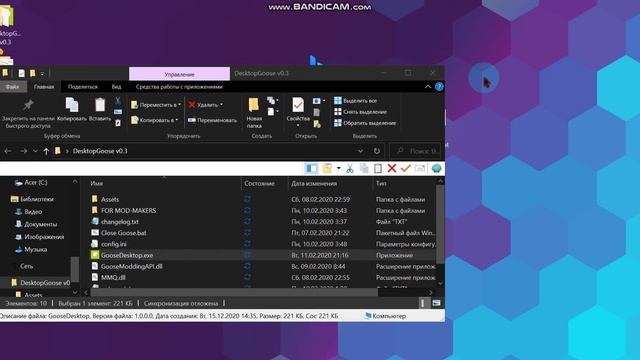Open Средства работы с приложениями tab
This screenshot has width=640, height=360.
179,87
